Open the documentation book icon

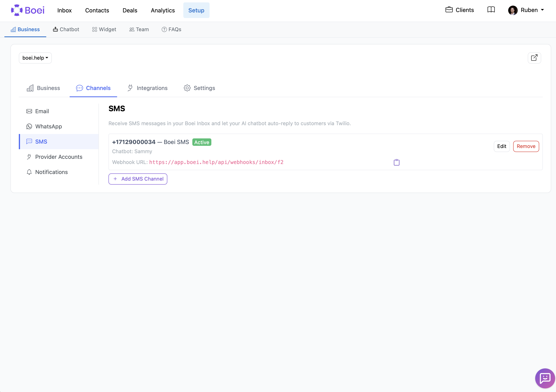click(491, 10)
